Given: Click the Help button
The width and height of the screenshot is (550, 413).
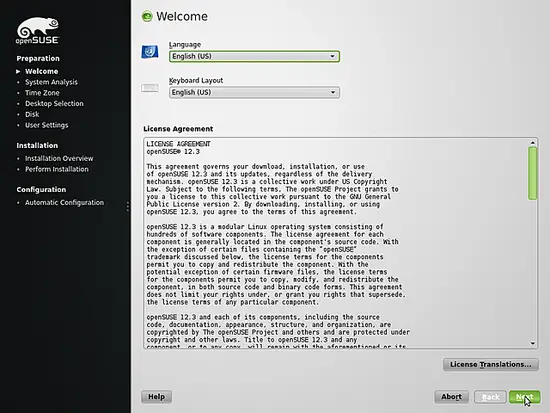Looking at the screenshot, I should 156,397.
